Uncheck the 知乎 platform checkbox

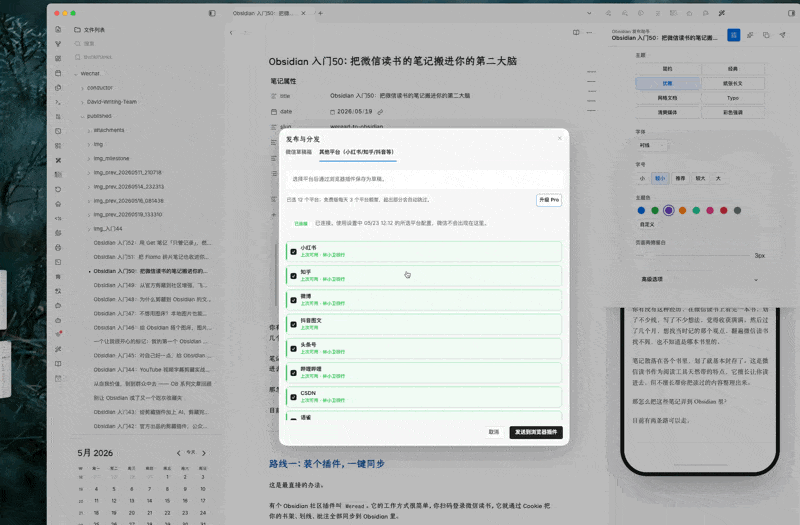(x=293, y=276)
